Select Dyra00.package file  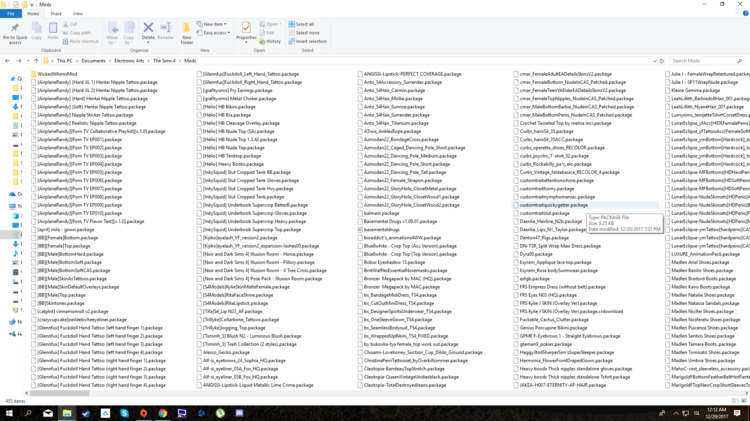[x=535, y=254]
